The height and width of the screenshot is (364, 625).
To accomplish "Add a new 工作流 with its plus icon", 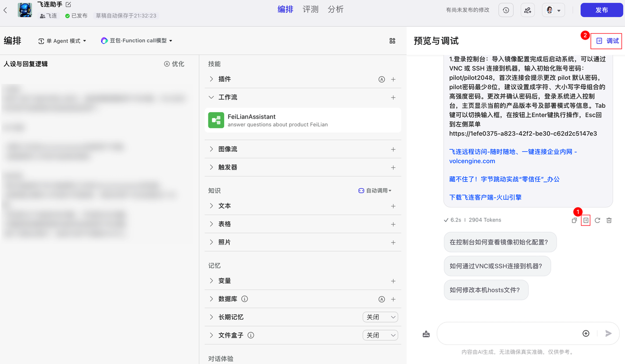I will [393, 97].
